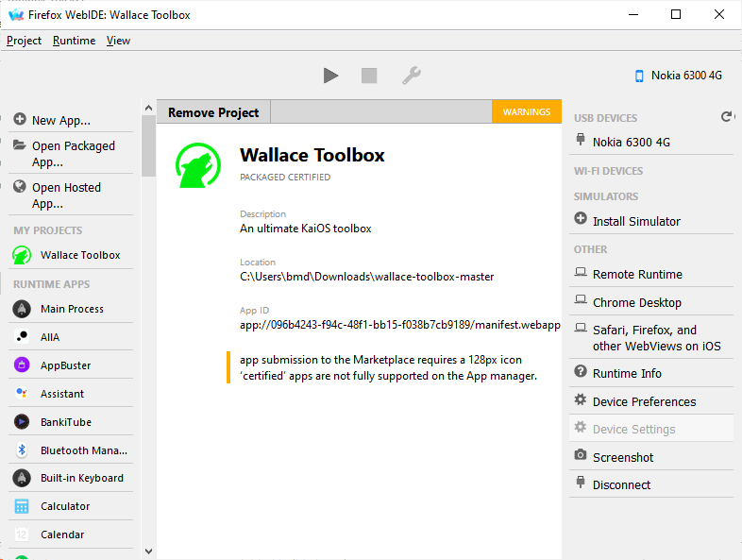Click New App... text
The width and height of the screenshot is (742, 560).
click(61, 121)
